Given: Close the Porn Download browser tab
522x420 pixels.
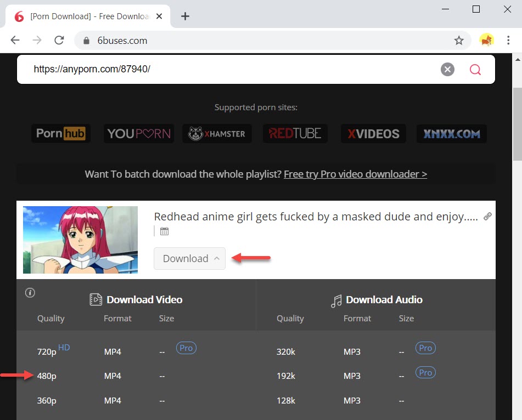Looking at the screenshot, I should click(x=159, y=16).
